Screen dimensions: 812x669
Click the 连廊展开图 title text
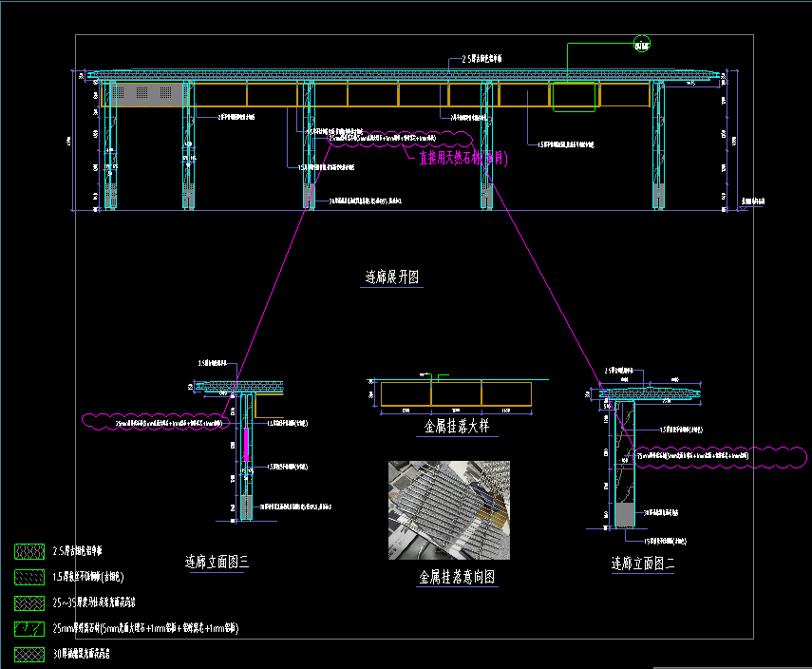pos(392,277)
